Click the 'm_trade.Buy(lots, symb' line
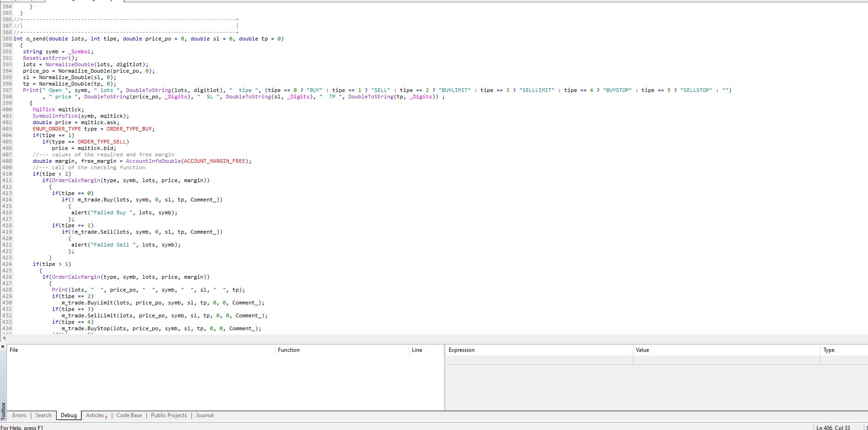The height and width of the screenshot is (430, 868). 142,200
